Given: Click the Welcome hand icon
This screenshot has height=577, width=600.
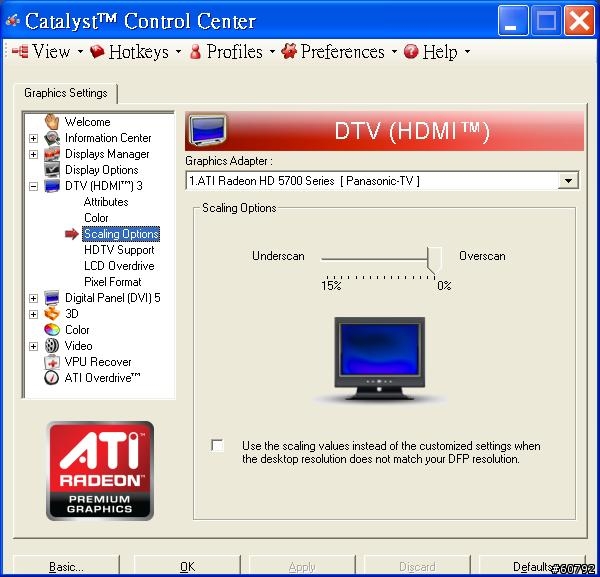Looking at the screenshot, I should [x=52, y=122].
